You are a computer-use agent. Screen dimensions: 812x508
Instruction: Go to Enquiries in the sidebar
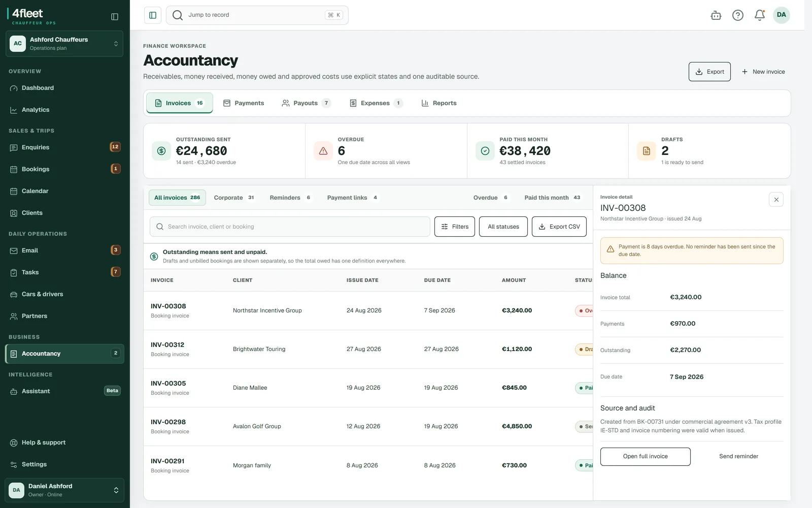click(64, 147)
